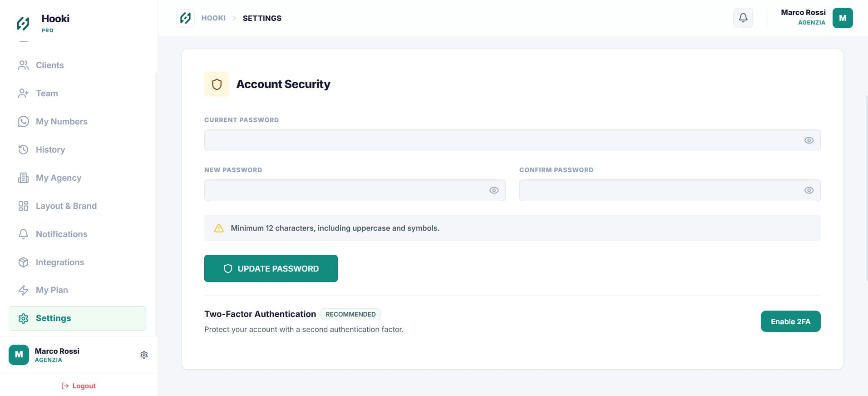
Task: Toggle visibility of the confirm password field
Action: [x=809, y=190]
